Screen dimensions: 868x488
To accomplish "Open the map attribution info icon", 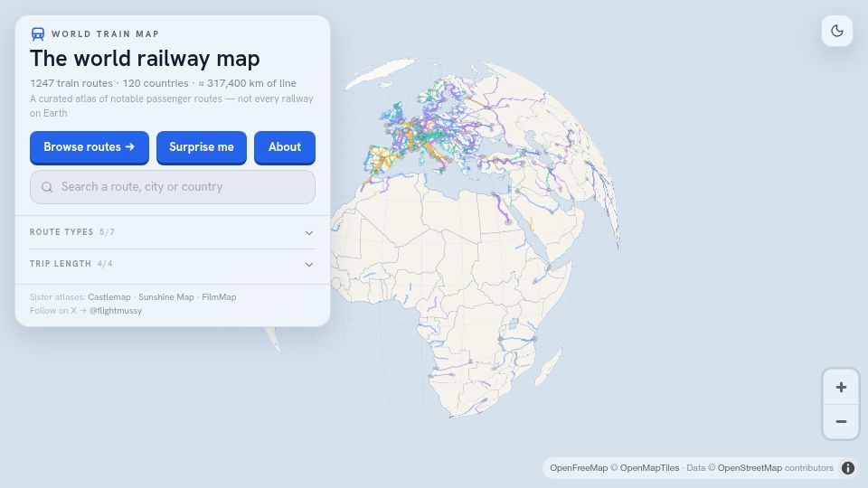I will click(848, 468).
